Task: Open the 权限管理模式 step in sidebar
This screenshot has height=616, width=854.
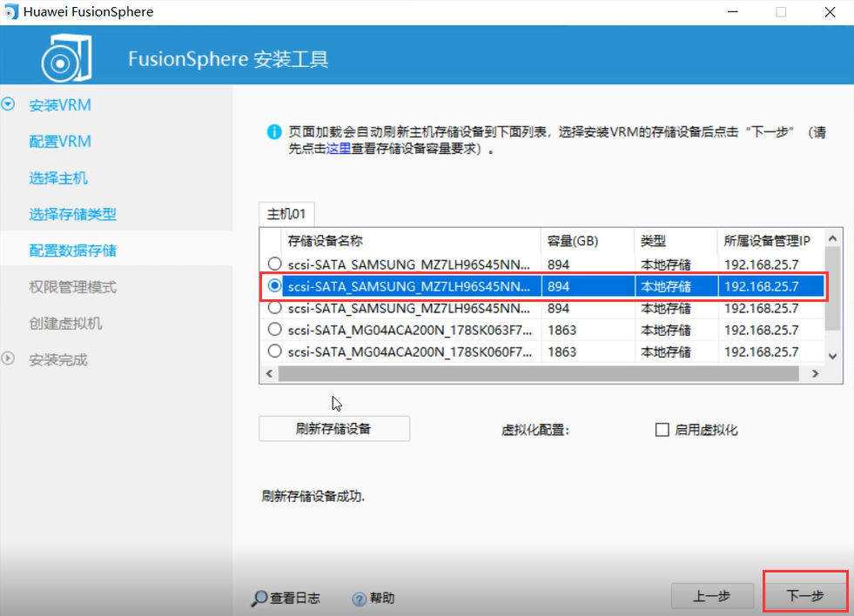Action: coord(72,287)
